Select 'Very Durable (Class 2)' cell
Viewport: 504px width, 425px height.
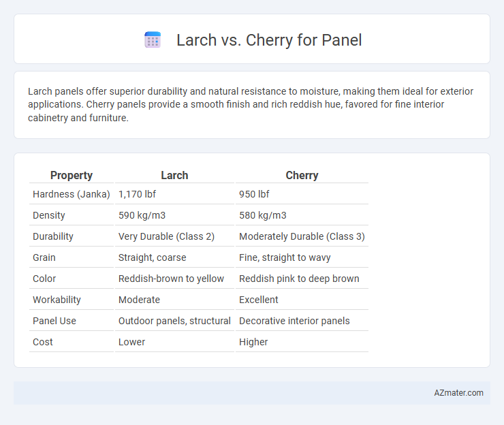pyautogui.click(x=174, y=236)
